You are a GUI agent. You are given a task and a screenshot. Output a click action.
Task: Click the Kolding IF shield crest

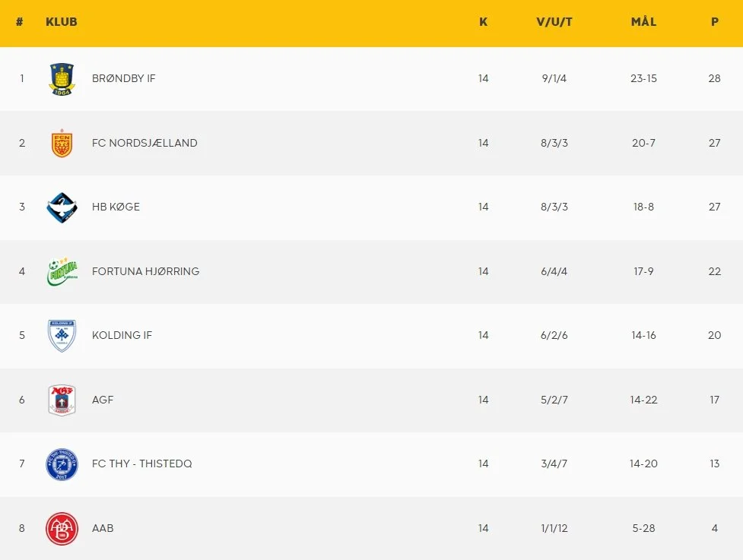coord(62,336)
